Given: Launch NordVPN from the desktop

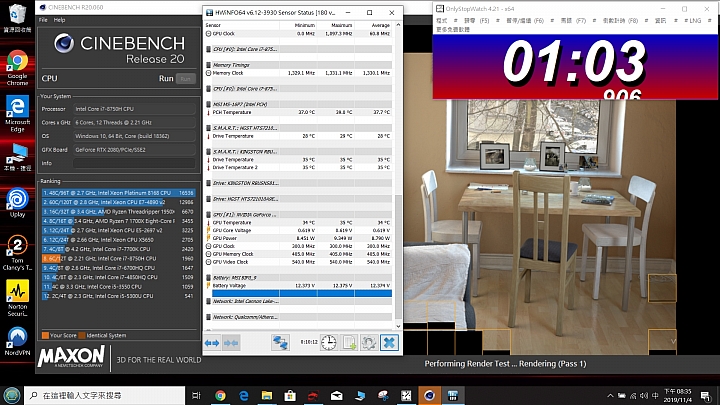Looking at the screenshot, I should pyautogui.click(x=17, y=341).
